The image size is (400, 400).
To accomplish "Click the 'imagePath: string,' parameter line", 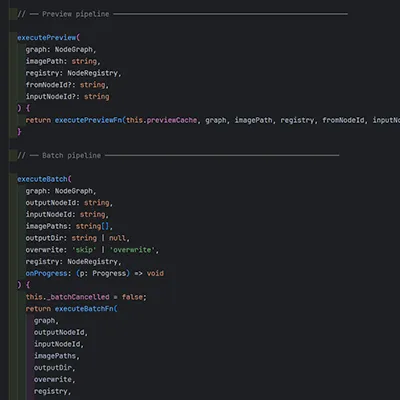I will coord(63,61).
